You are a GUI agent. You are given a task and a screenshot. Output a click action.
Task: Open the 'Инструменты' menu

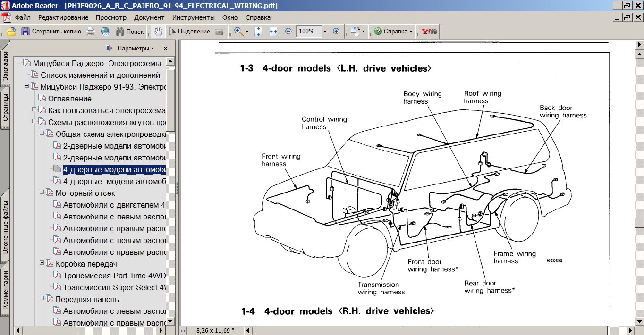pyautogui.click(x=193, y=17)
